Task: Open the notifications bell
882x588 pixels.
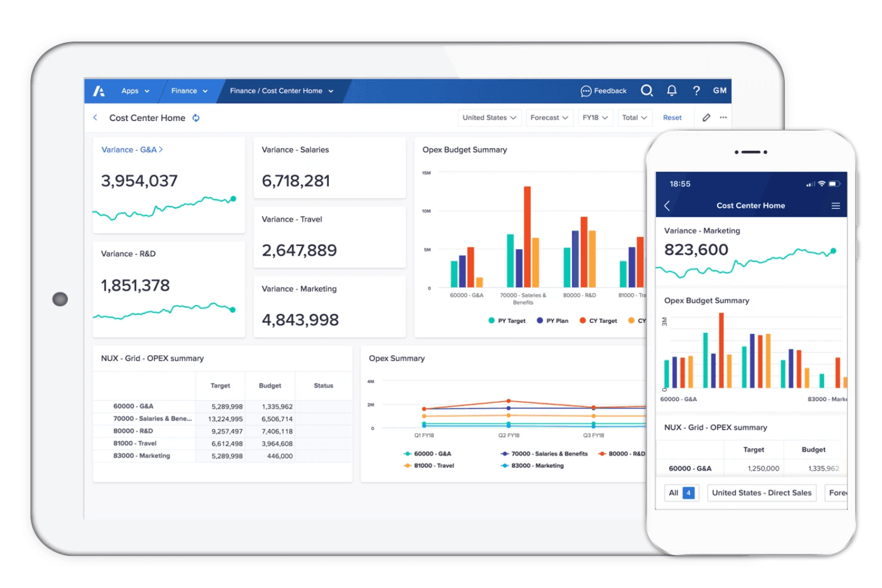Action: 672,91
